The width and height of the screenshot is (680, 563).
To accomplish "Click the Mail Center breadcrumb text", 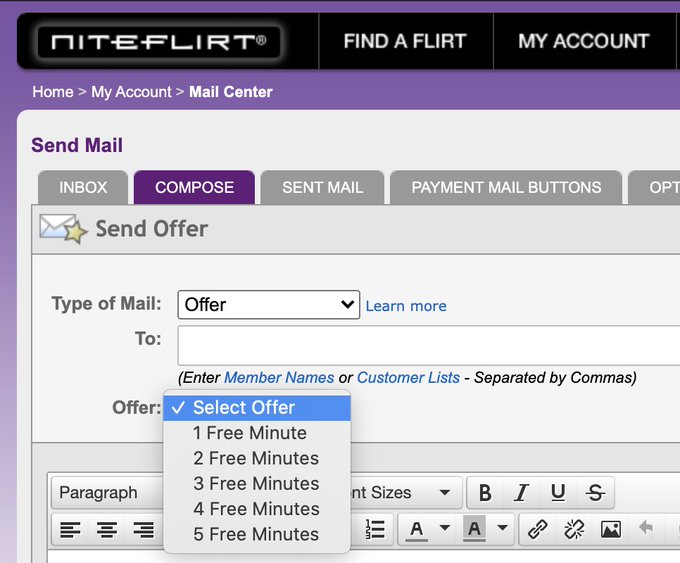I will pos(231,92).
